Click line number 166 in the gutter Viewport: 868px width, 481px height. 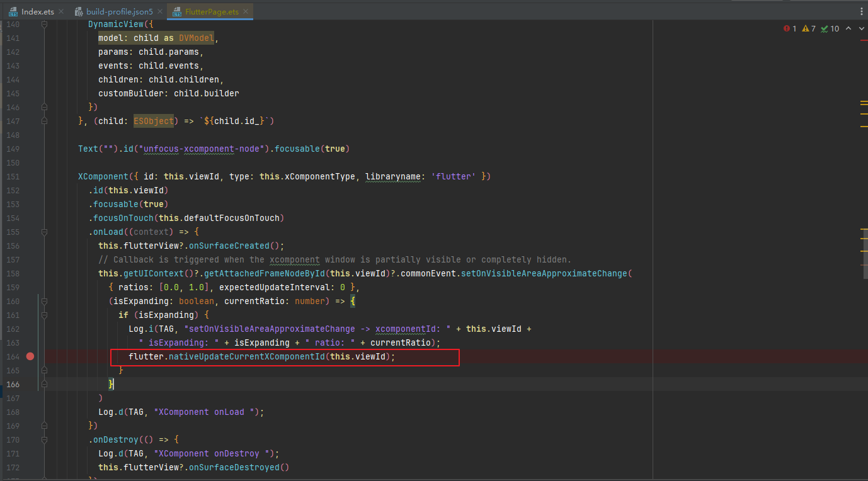point(13,384)
